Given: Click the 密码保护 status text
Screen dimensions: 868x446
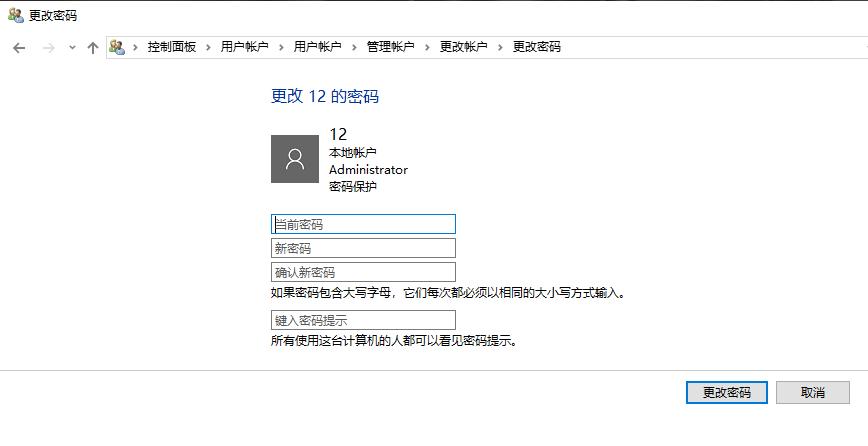Looking at the screenshot, I should [x=353, y=187].
